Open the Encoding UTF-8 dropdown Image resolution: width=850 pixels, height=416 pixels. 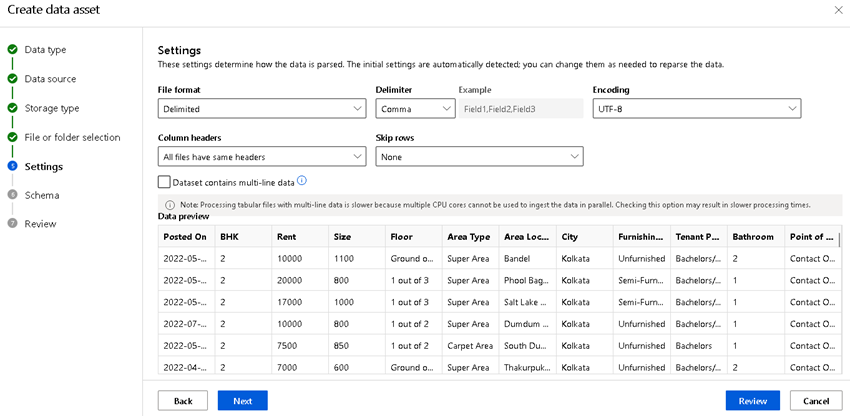click(697, 108)
